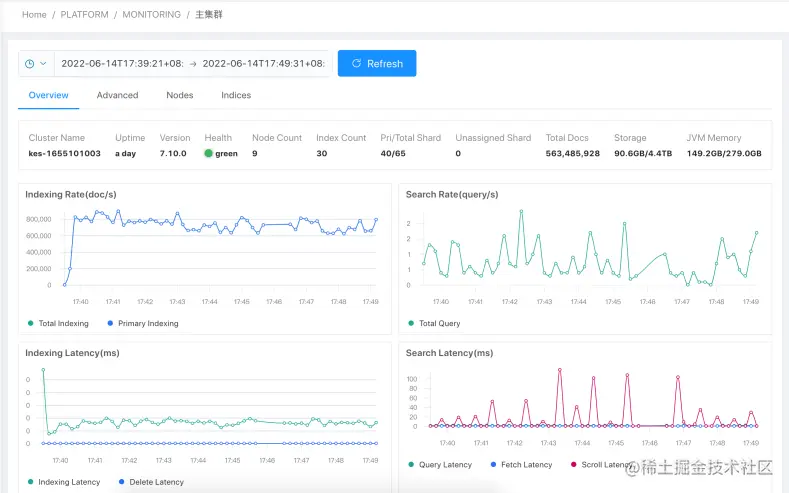789x493 pixels.
Task: Click Pri/Total Shard value 40/65
Action: coord(393,153)
